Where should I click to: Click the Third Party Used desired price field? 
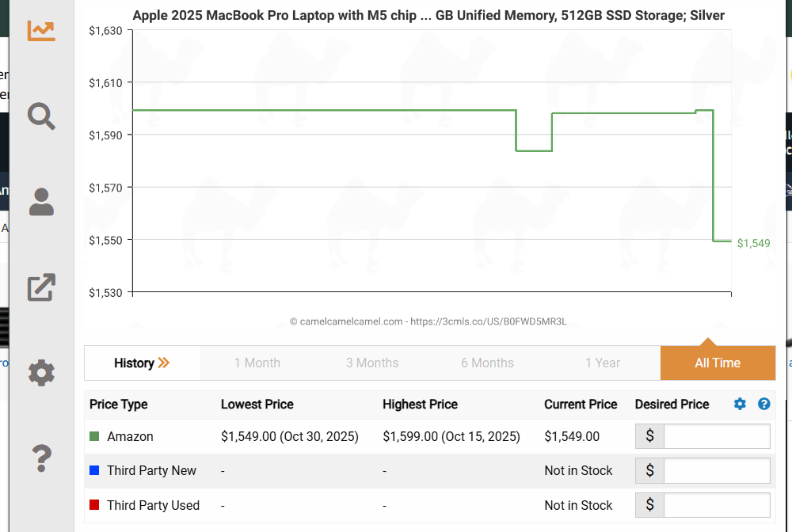pos(716,505)
